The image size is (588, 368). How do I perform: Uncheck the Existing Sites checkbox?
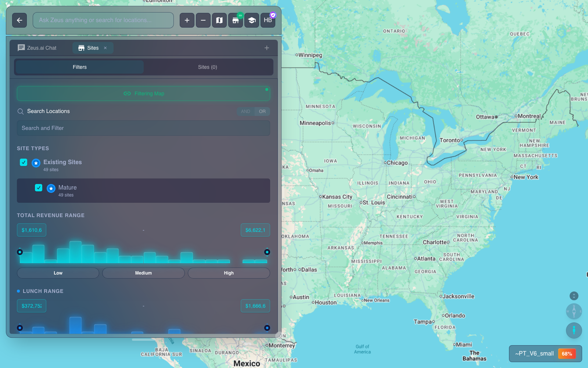click(24, 162)
